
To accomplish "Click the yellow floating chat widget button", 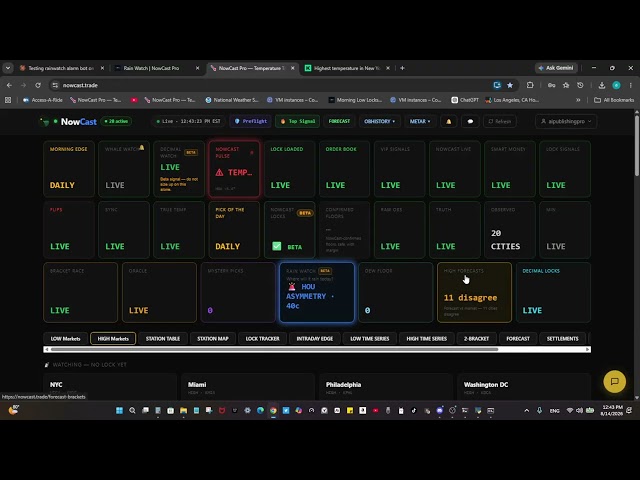I will [x=614, y=381].
